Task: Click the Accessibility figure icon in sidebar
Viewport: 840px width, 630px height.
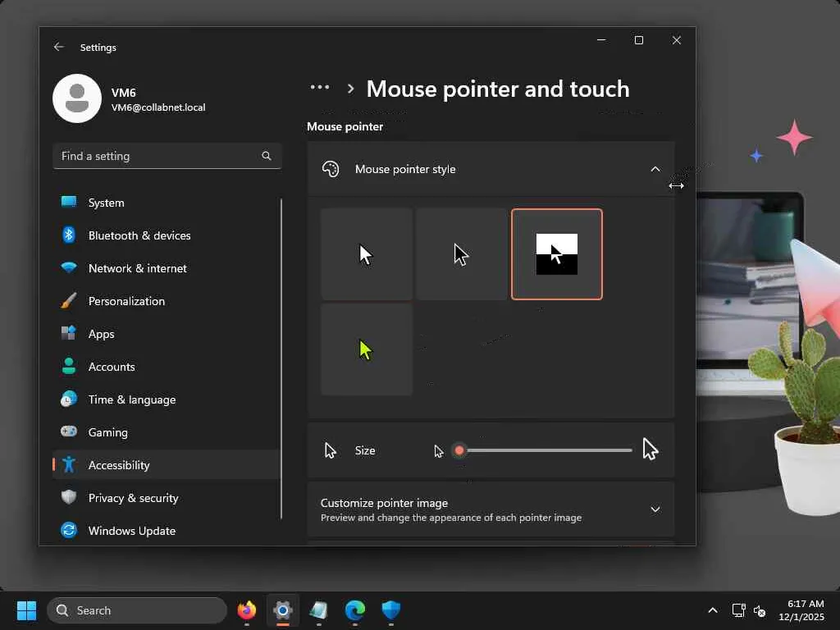Action: coord(69,464)
